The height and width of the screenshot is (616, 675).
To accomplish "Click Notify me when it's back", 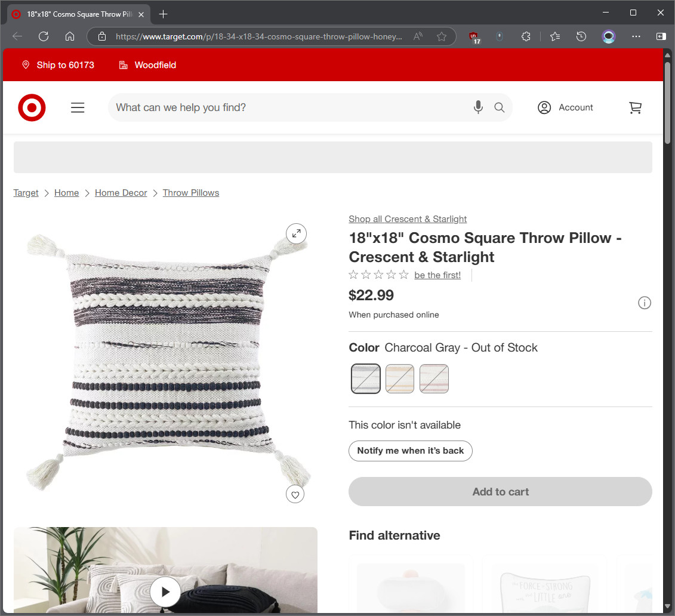I will (x=410, y=451).
